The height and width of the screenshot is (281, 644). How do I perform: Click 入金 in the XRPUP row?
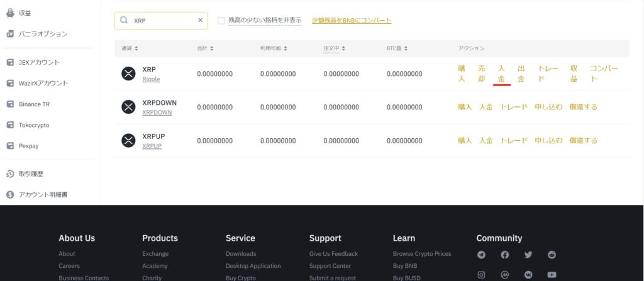[x=486, y=141]
